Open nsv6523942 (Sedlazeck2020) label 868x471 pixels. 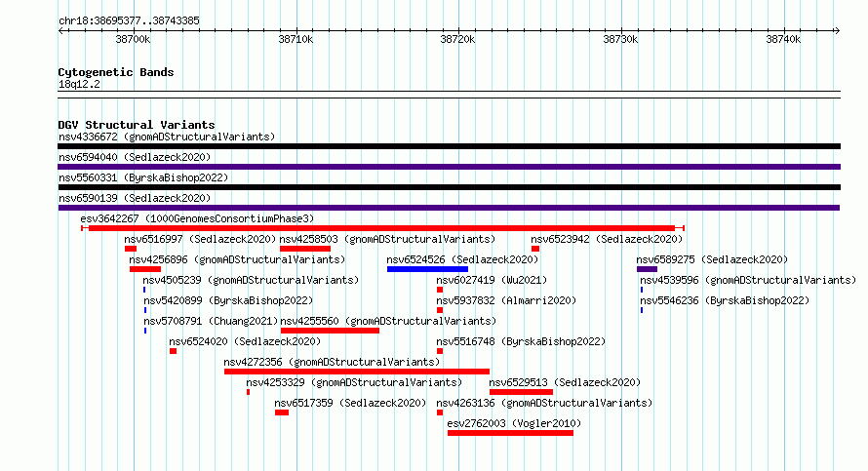(607, 239)
